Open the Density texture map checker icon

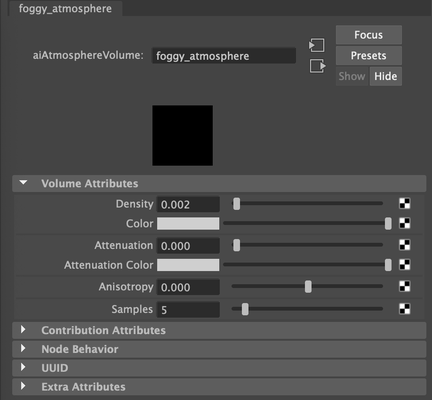coord(405,203)
